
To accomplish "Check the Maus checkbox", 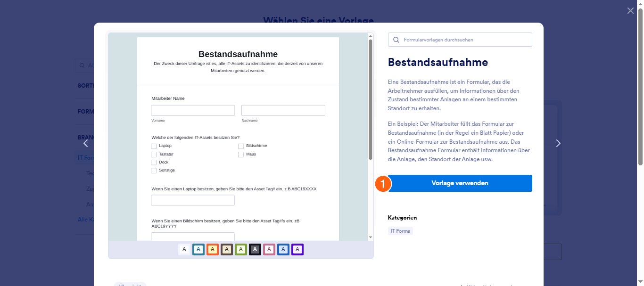I will point(241,154).
